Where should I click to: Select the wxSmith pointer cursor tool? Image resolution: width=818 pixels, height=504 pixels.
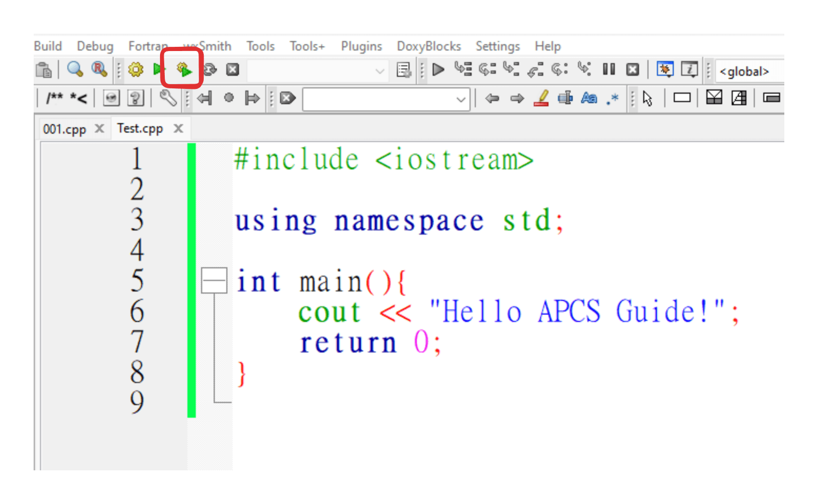click(647, 98)
